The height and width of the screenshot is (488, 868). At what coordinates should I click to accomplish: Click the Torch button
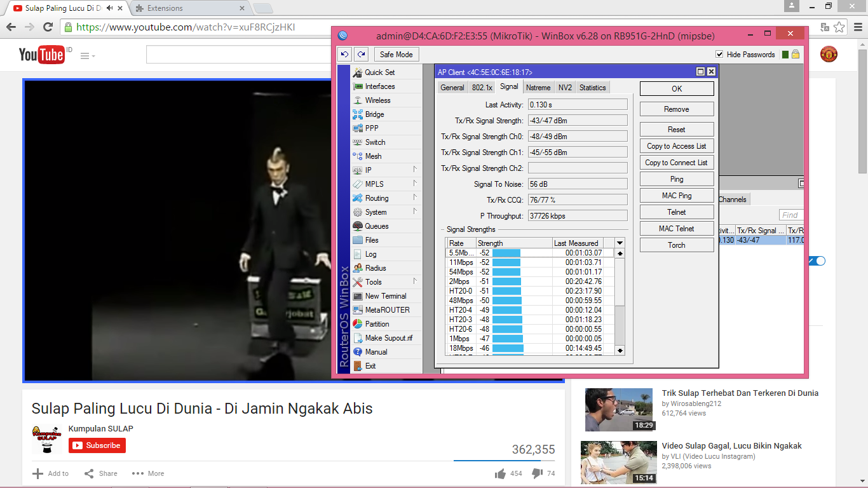pyautogui.click(x=677, y=245)
